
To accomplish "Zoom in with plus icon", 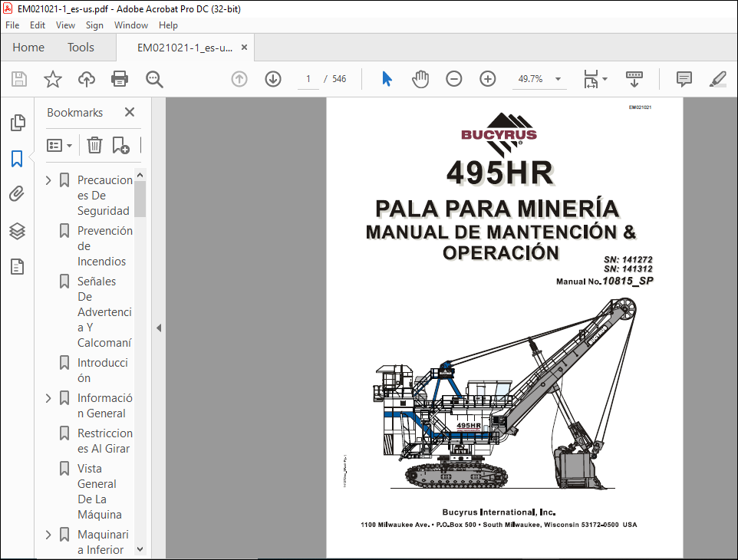I will tap(488, 79).
